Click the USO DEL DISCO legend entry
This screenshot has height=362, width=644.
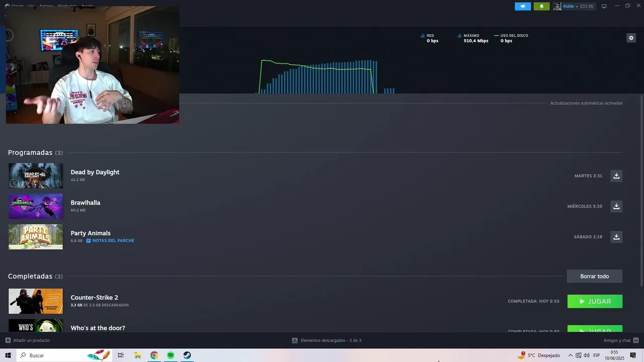coord(511,38)
